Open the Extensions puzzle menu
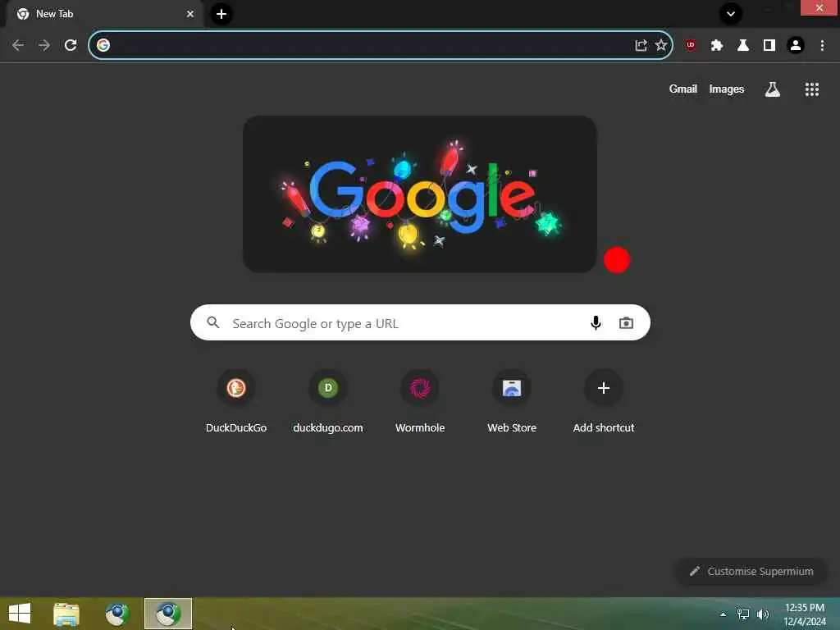This screenshot has height=630, width=840. [717, 45]
